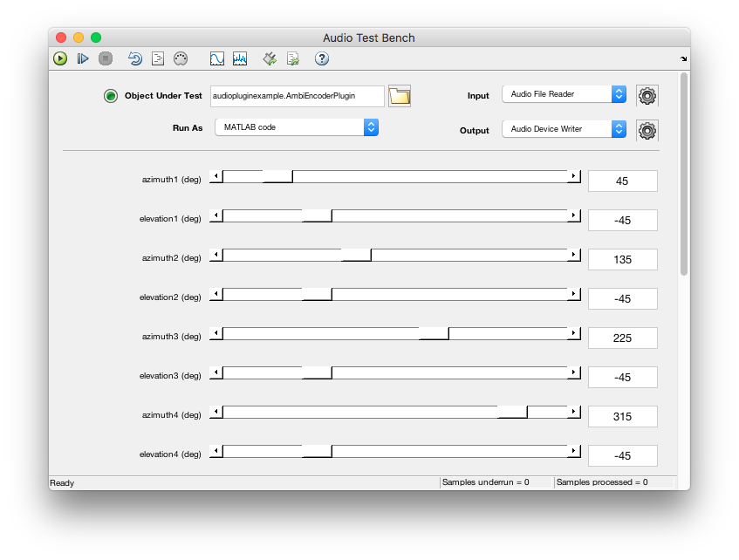Open the Time Scope waveform icon
Image resolution: width=739 pixels, height=560 pixels.
216,58
